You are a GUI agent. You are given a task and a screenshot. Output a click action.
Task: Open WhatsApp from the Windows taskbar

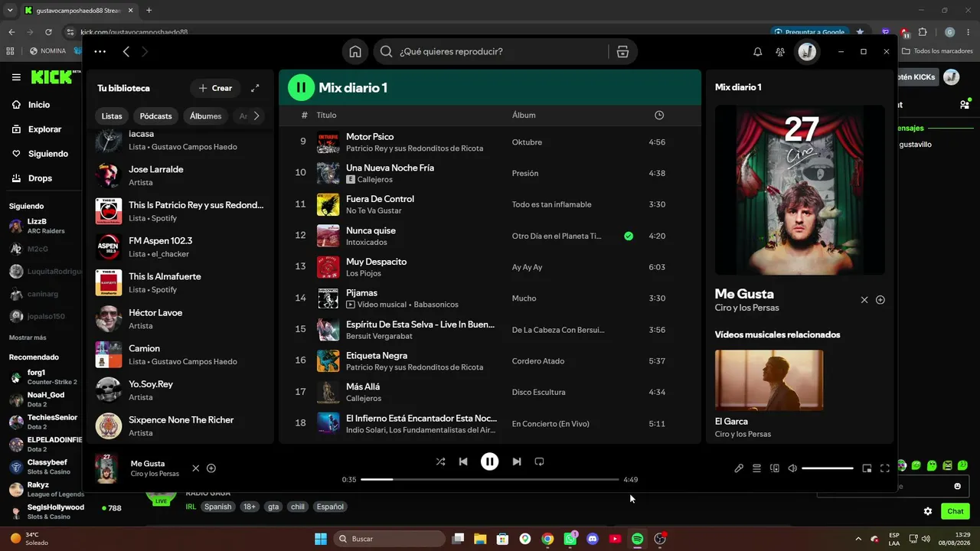coord(570,539)
